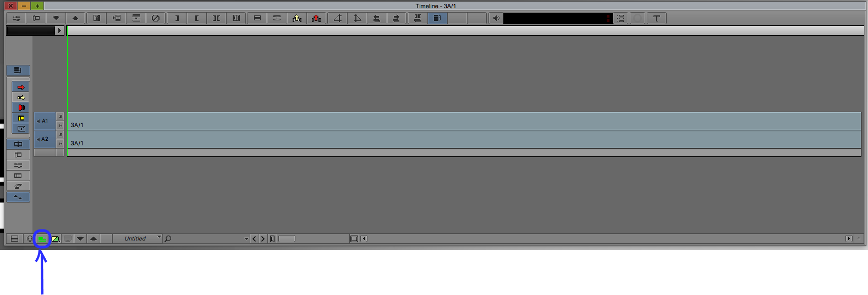Click the red Overwrite arrow in top toolbar
This screenshot has height=295, width=868.
(316, 18)
